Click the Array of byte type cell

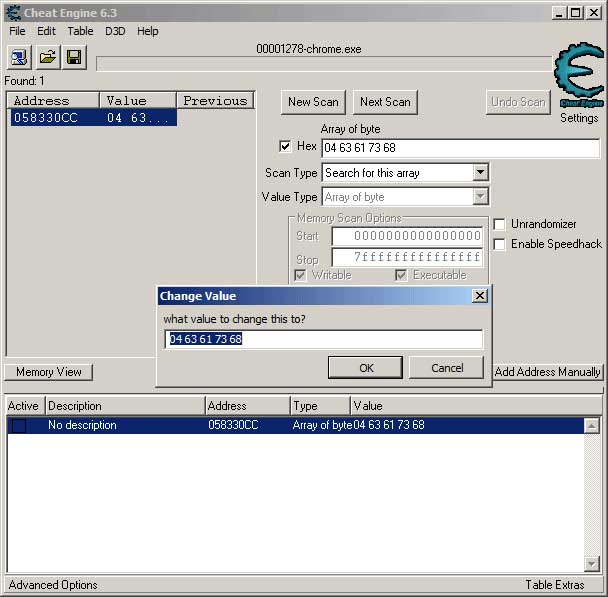(323, 425)
